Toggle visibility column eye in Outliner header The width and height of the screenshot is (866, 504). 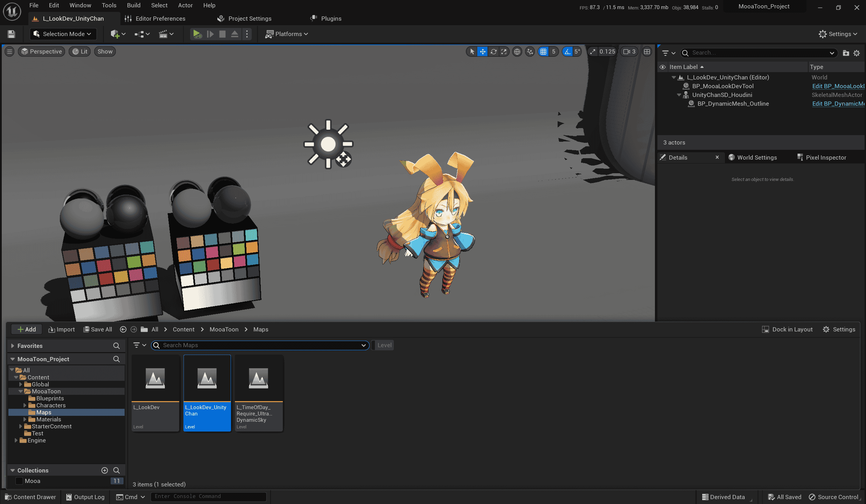(662, 67)
